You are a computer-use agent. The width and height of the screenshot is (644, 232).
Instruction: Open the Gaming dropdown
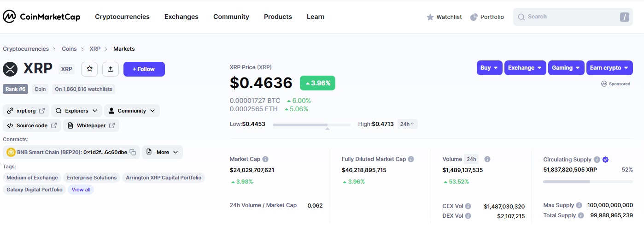(x=566, y=68)
